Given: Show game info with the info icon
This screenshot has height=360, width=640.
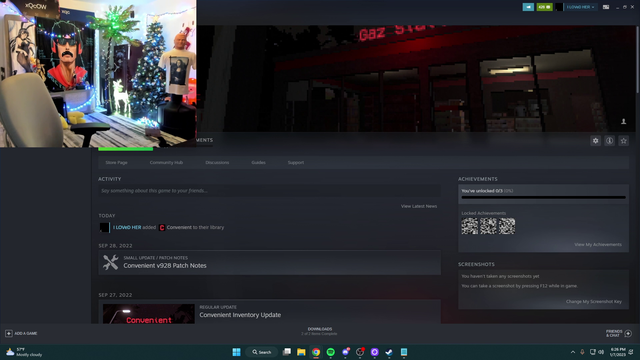Looking at the screenshot, I should tap(609, 141).
